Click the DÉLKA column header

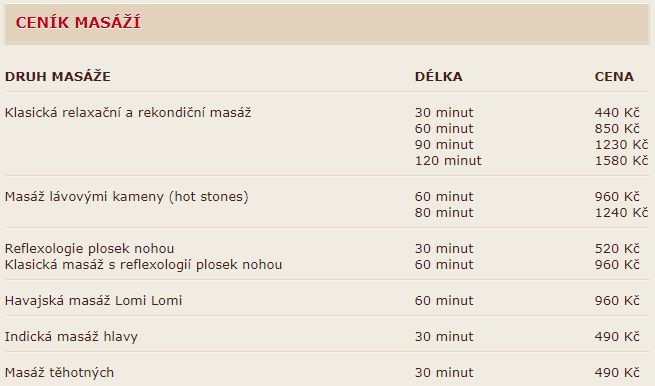[439, 76]
